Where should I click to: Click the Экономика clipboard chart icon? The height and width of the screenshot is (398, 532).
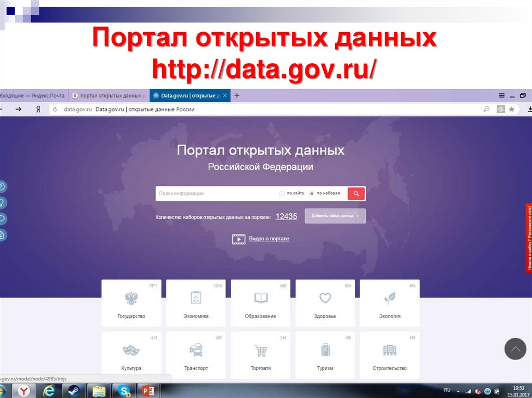tap(196, 298)
